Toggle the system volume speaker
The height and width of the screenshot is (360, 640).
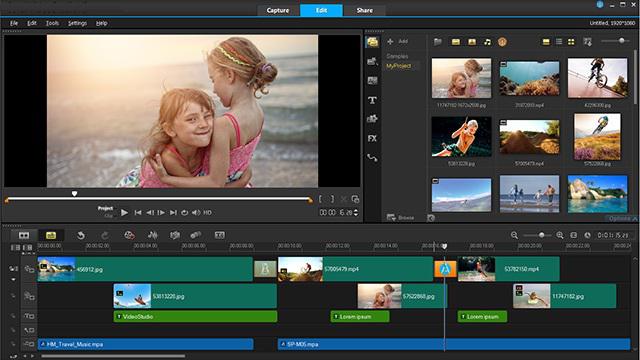pyautogui.click(x=196, y=213)
